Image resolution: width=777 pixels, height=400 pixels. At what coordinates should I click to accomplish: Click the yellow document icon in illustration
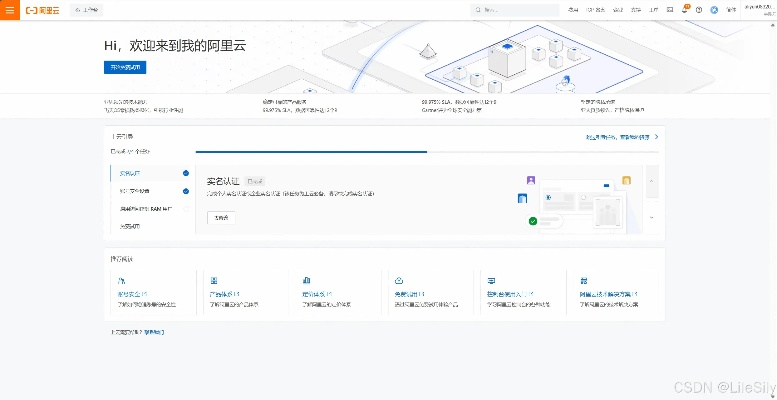tap(626, 180)
